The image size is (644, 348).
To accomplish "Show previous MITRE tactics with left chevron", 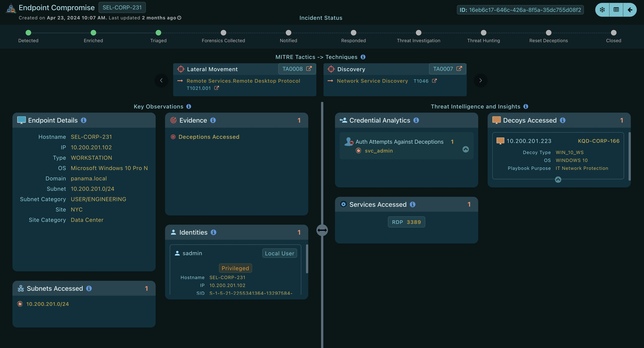I will point(161,80).
